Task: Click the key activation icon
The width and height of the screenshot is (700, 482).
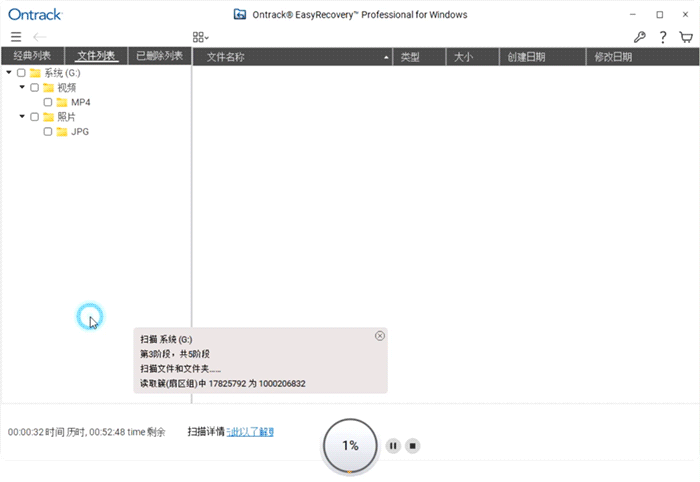Action: [640, 37]
